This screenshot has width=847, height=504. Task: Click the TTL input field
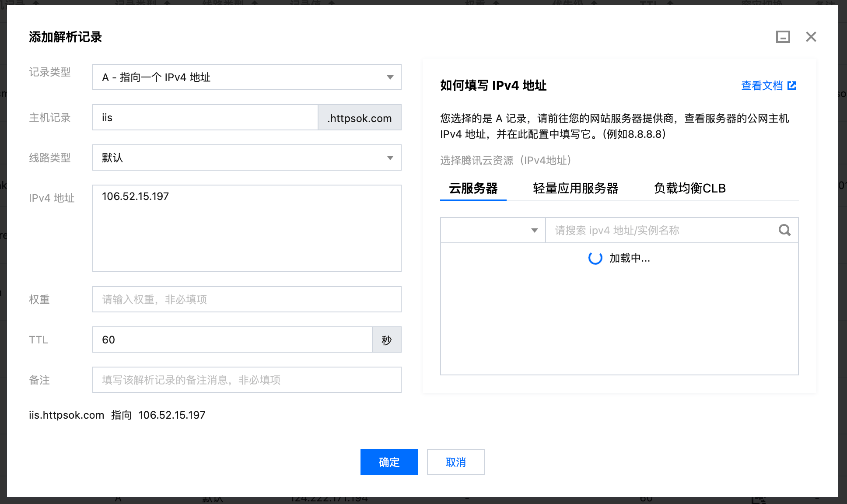click(232, 340)
